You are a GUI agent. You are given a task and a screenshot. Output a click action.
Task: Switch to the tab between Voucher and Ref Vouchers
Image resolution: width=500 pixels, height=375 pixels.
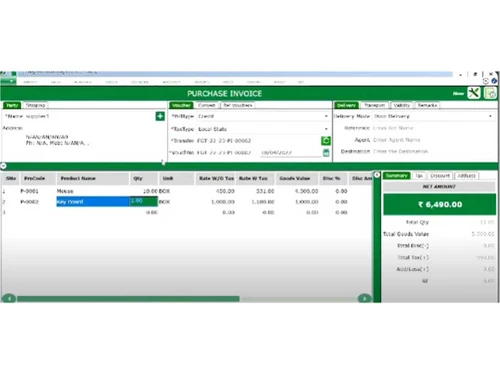[207, 105]
